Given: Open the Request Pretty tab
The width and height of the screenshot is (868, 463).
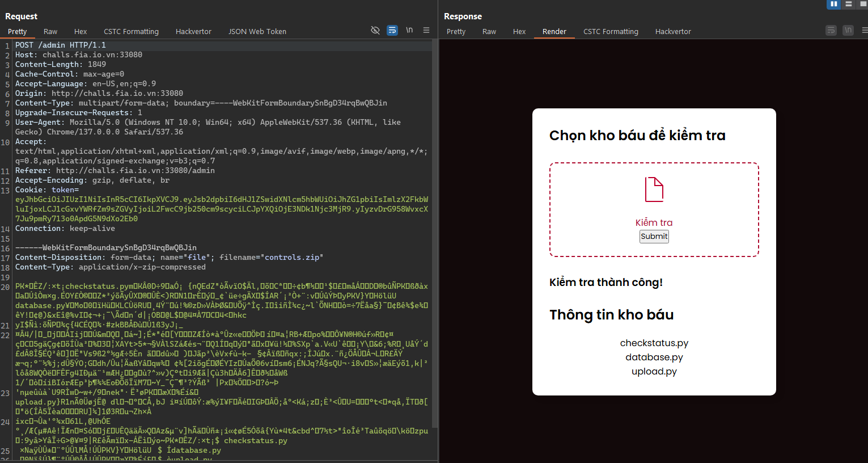Looking at the screenshot, I should 18,31.
